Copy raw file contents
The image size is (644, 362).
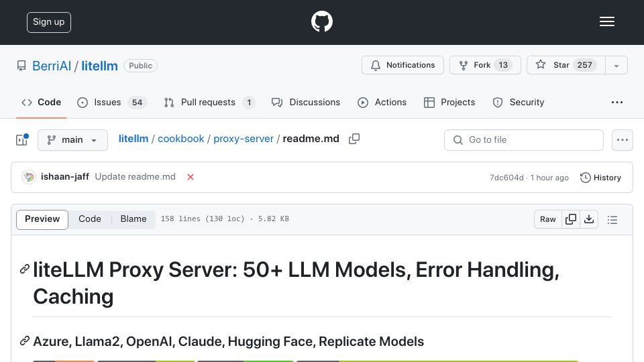click(570, 220)
